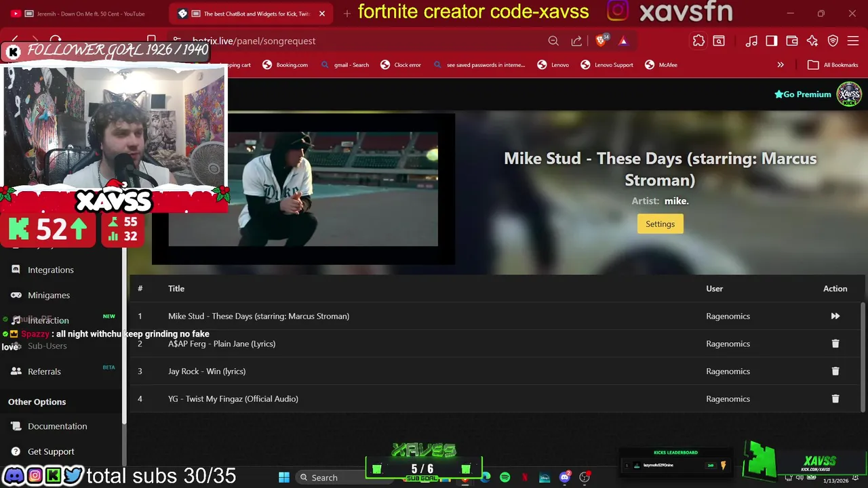
Task: Open a new browser tab with plus
Action: click(347, 14)
